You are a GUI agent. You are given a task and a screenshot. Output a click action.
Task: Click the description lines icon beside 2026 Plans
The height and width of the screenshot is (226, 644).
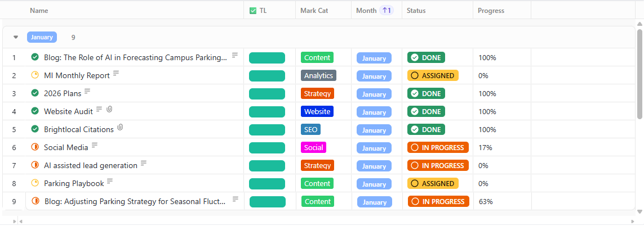coord(87,91)
